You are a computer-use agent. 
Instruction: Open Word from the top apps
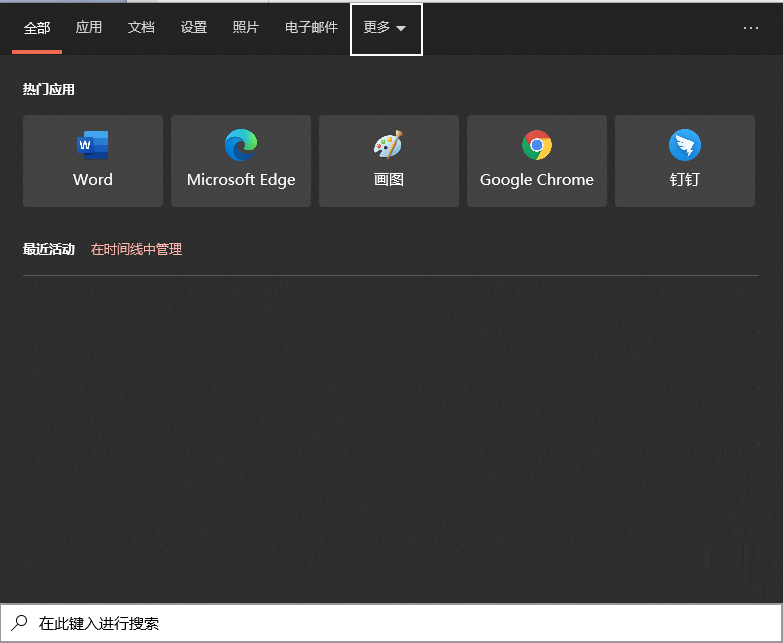[x=93, y=161]
